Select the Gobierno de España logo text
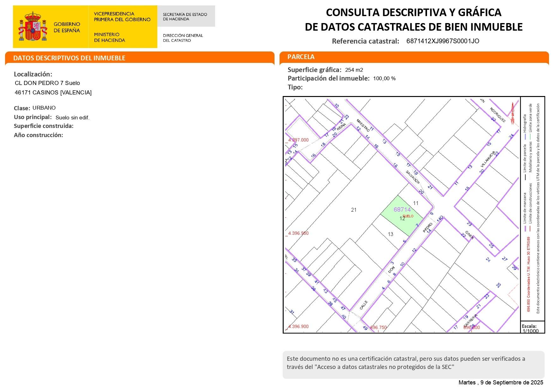This screenshot has width=555, height=392. [67, 27]
